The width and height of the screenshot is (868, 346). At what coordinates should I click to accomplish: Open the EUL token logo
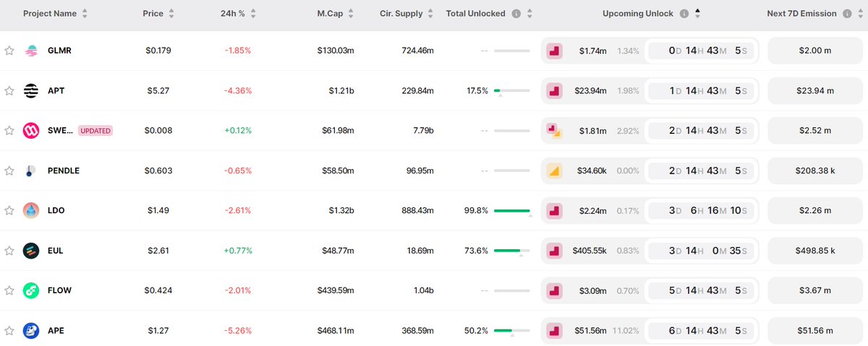[31, 251]
